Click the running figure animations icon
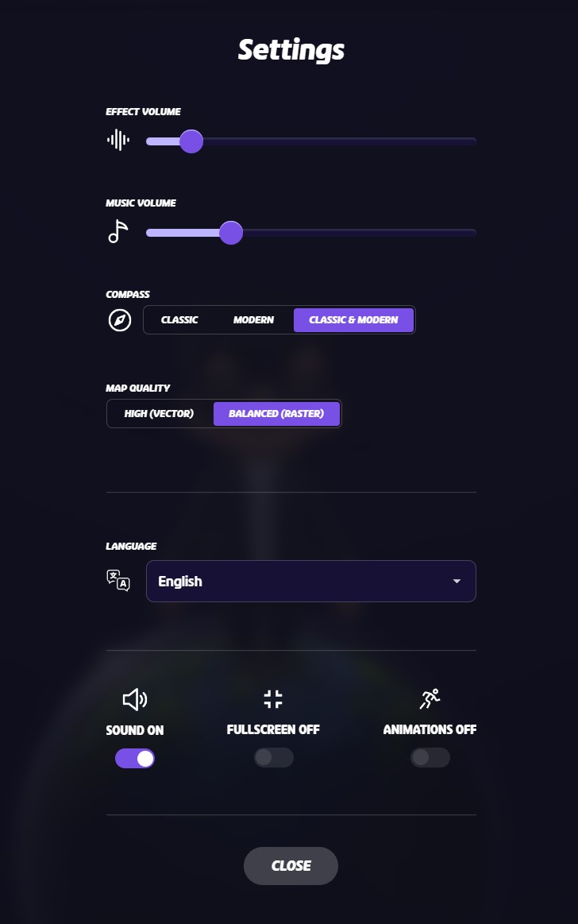Screen dimensions: 578x924 [x=430, y=699]
